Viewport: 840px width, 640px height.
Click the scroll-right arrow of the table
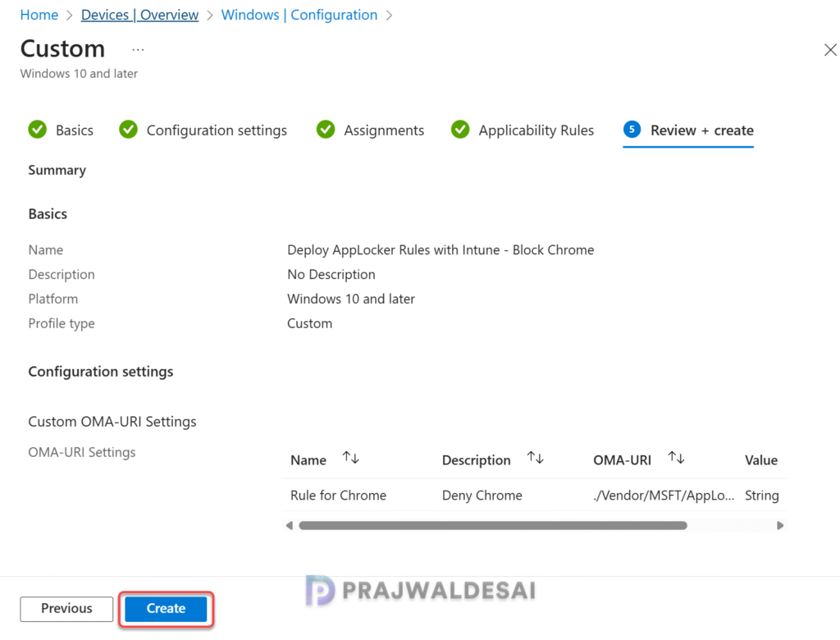pos(780,525)
